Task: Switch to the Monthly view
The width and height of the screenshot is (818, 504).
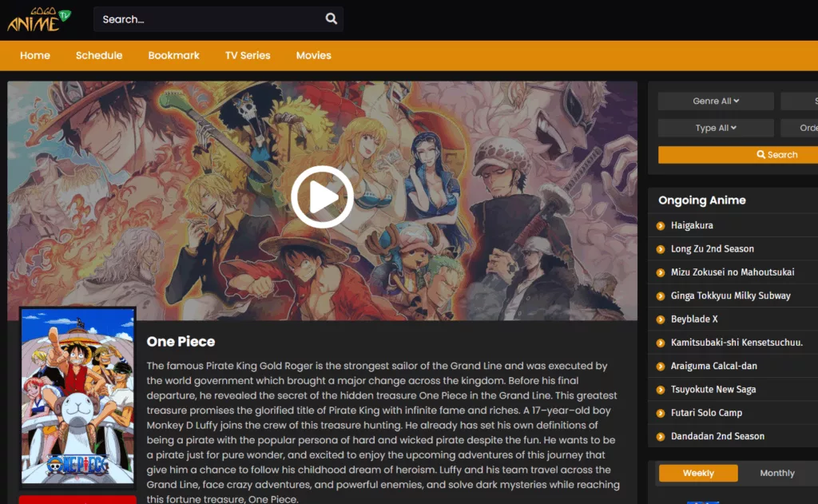Action: [776, 473]
